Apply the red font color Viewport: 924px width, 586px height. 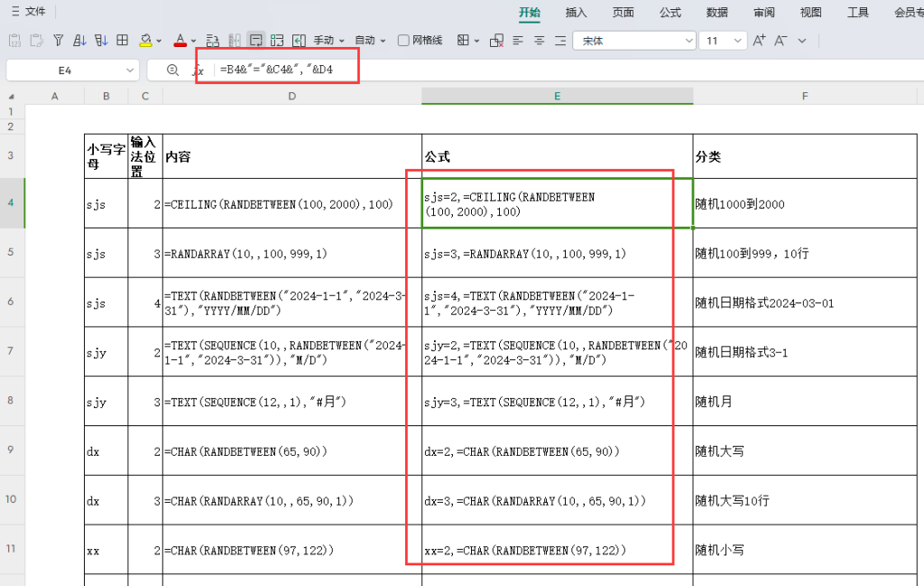(x=180, y=40)
